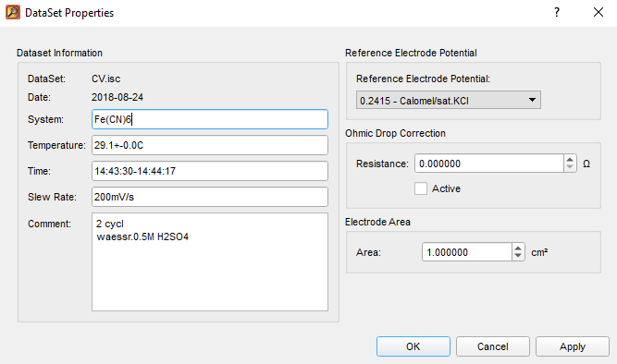Image resolution: width=617 pixels, height=364 pixels.
Task: Focus the System field containing Fe(CN)6
Action: click(x=210, y=119)
